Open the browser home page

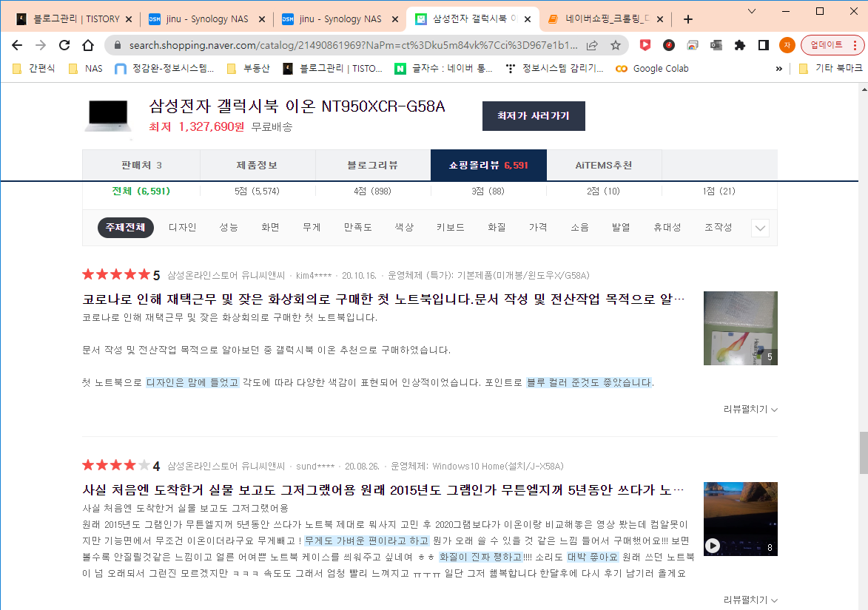click(x=88, y=45)
